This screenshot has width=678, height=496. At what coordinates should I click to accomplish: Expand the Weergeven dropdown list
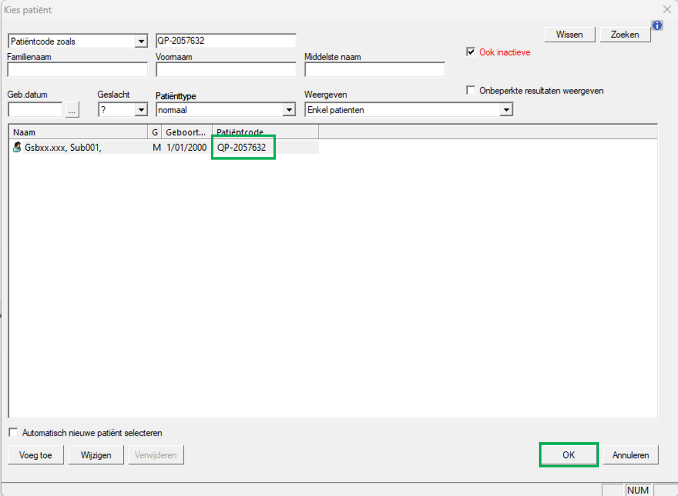(x=505, y=110)
